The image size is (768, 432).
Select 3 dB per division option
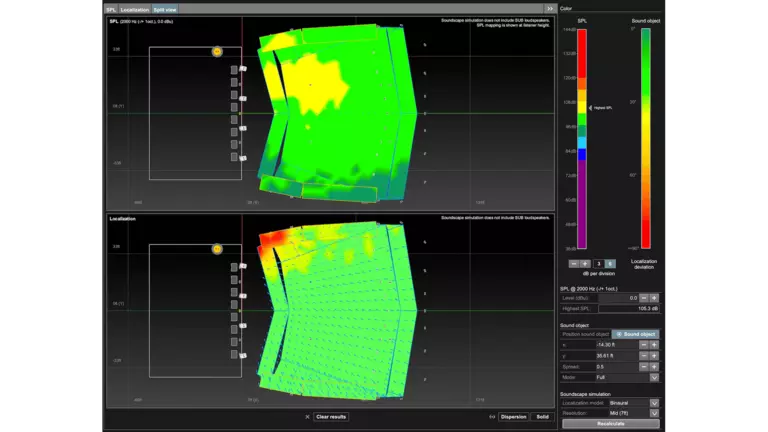pos(598,263)
